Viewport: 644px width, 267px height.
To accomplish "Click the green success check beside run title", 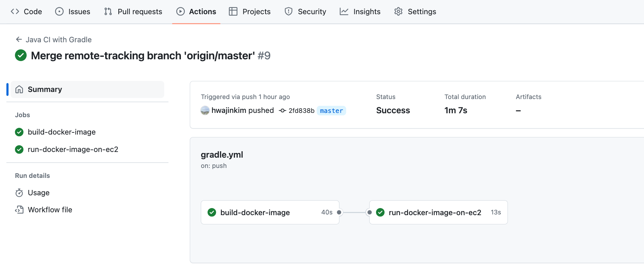I will (21, 55).
